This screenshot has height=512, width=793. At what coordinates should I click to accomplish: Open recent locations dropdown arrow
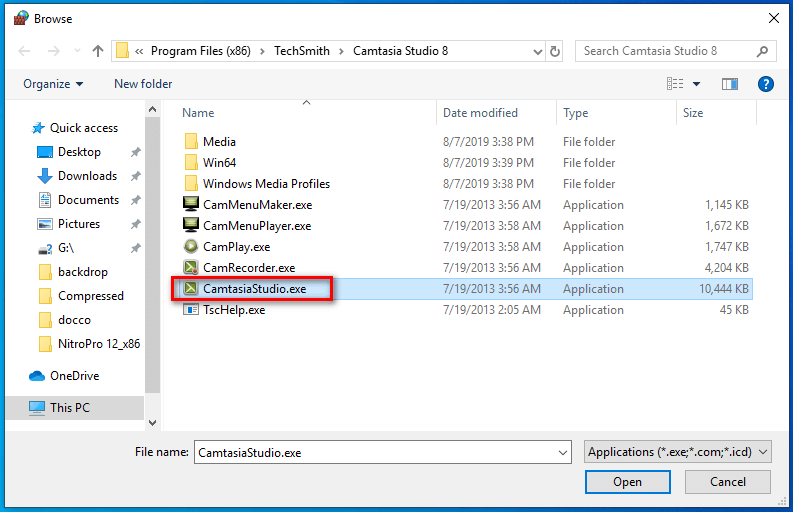click(x=77, y=51)
